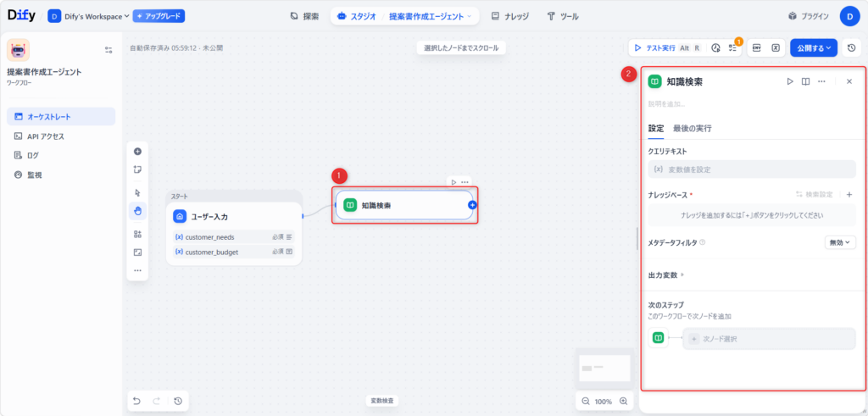Zoom out using the magnifier minus icon
Viewport: 868px width, 416px height.
click(586, 401)
